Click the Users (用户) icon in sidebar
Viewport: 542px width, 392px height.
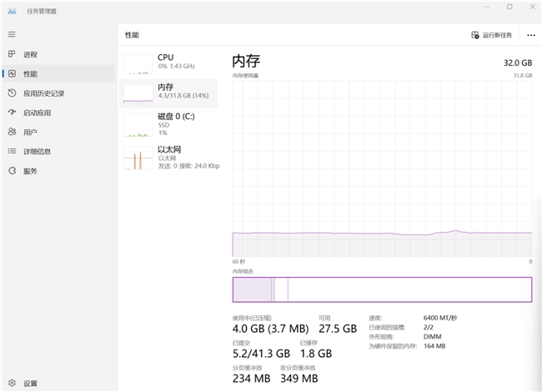(12, 132)
